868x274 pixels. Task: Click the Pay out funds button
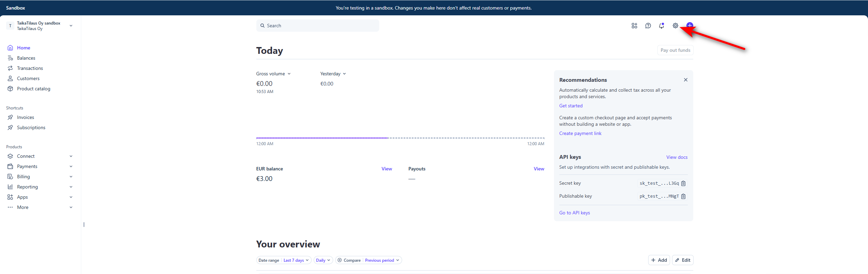pos(675,50)
